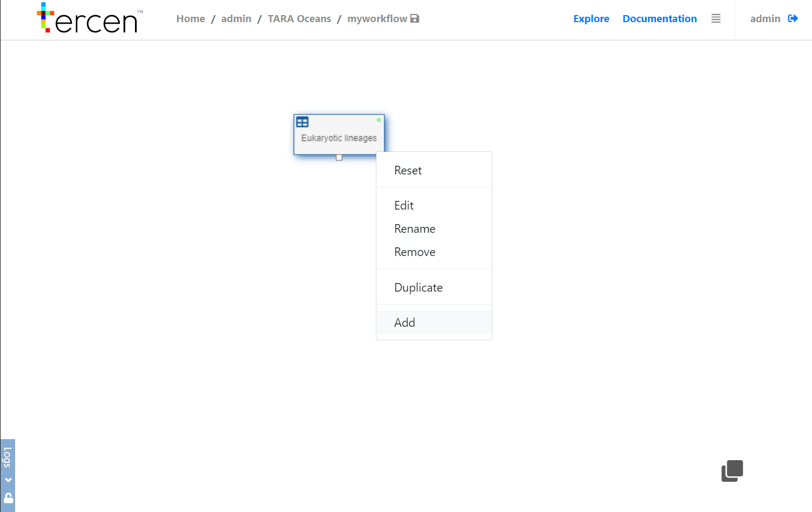Screen dimensions: 812x512
Task: Click the Tercen logo
Action: pyautogui.click(x=90, y=18)
